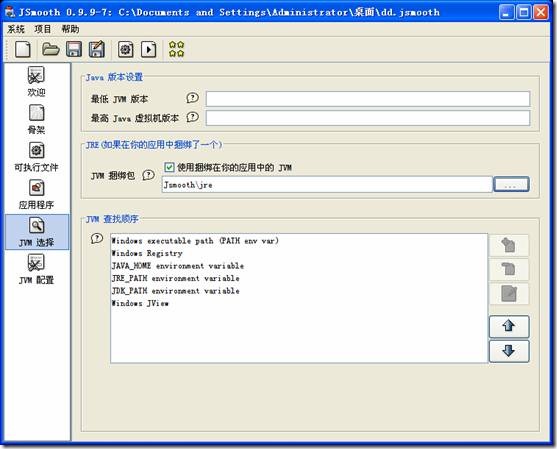Select 'Windows JView' list entry
This screenshot has height=449, width=557.
pyautogui.click(x=299, y=303)
